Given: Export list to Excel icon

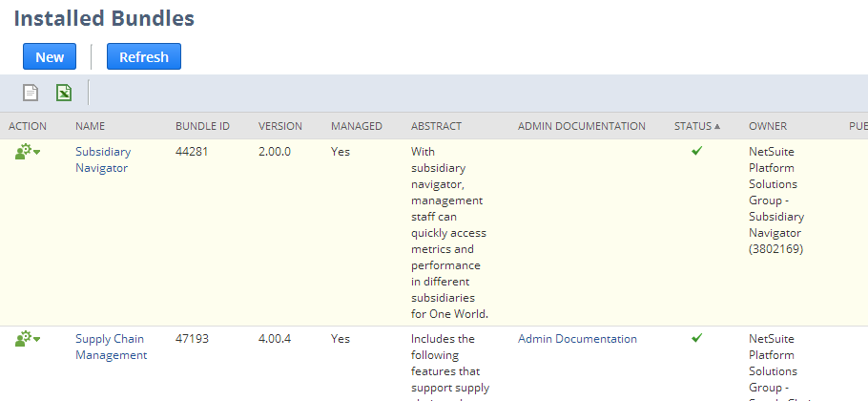Looking at the screenshot, I should pos(64,93).
